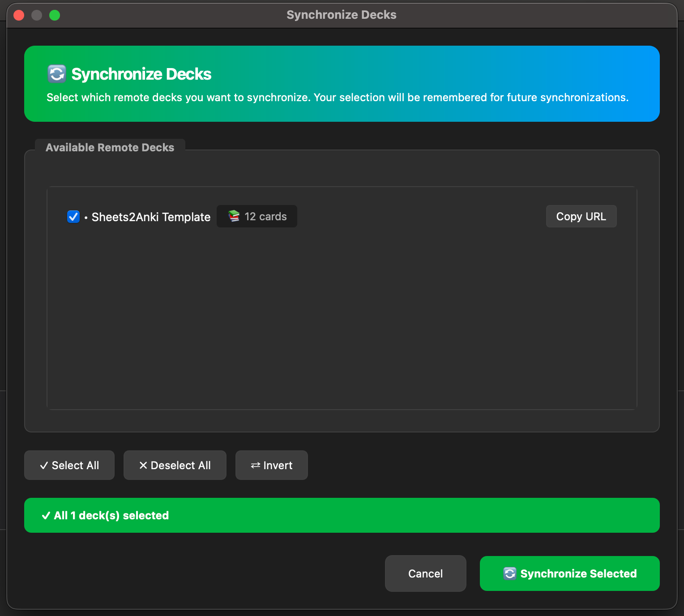Click the green zoom window button
This screenshot has width=684, height=616.
(55, 15)
